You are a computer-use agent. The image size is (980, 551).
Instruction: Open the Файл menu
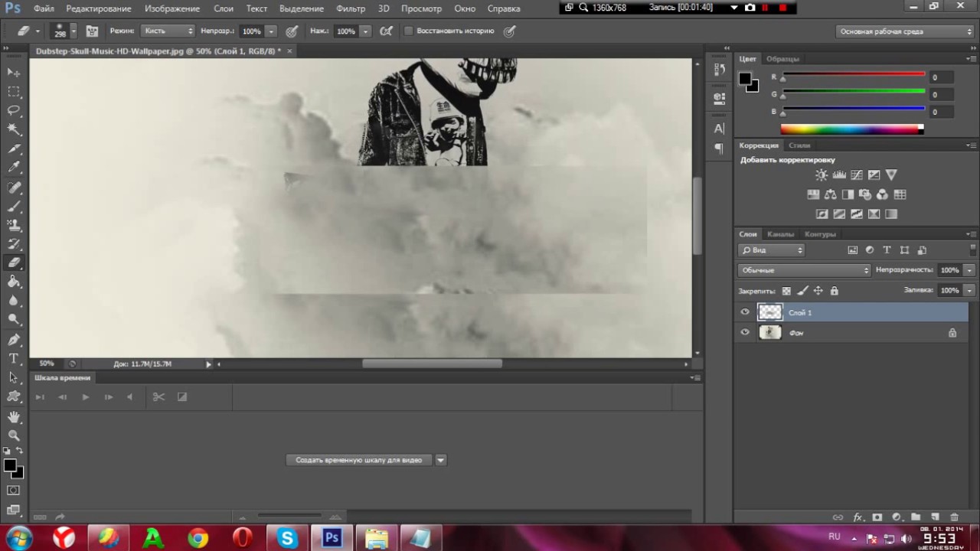44,8
